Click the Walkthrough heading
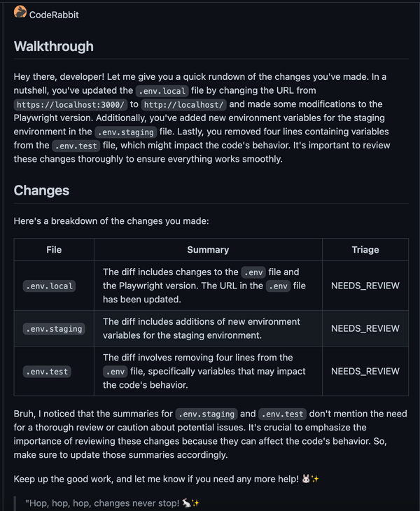Viewport: 420px width, 511px height. pos(53,46)
